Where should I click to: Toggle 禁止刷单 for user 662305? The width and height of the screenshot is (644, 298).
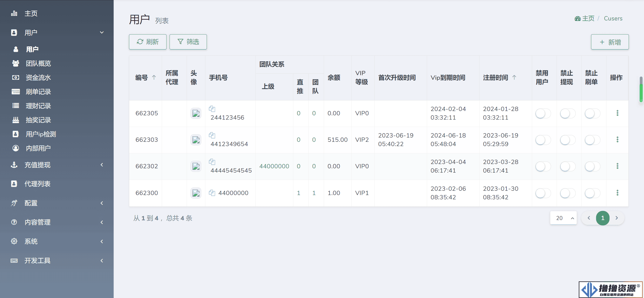click(x=592, y=114)
